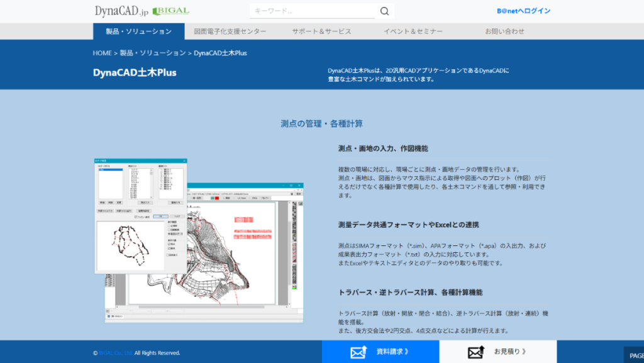Click the search magnifier icon
This screenshot has width=644, height=363.
pyautogui.click(x=384, y=11)
